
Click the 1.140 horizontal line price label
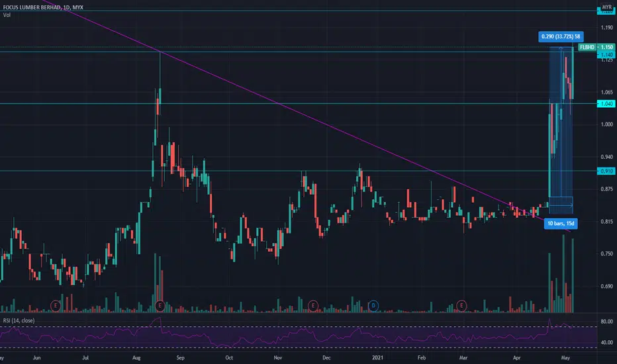point(606,55)
